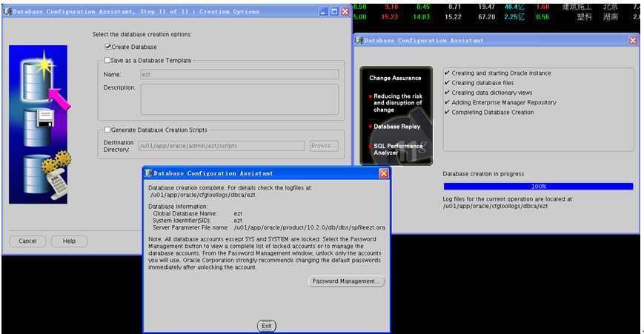
Task: Click the Destination Directory field
Action: (222, 146)
